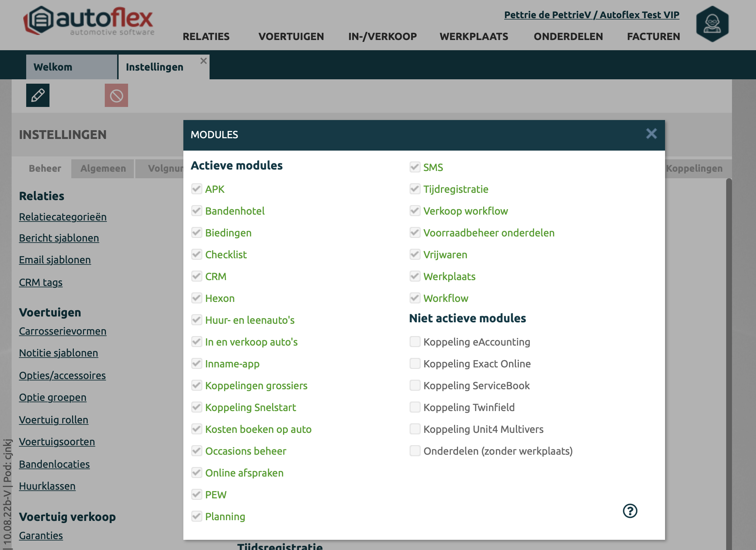Close the Modules dialog with the X

651,134
